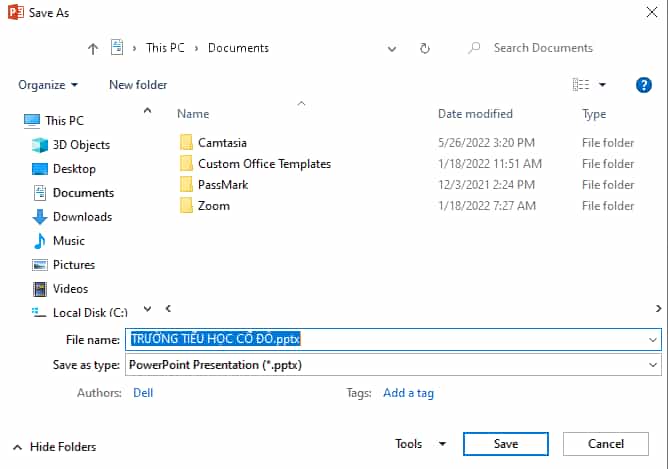Select the Music note icon
The width and height of the screenshot is (668, 469).
pyautogui.click(x=40, y=241)
